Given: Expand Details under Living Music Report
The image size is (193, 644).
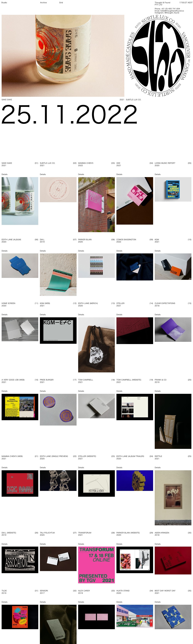Looking at the screenshot, I should (x=158, y=174).
